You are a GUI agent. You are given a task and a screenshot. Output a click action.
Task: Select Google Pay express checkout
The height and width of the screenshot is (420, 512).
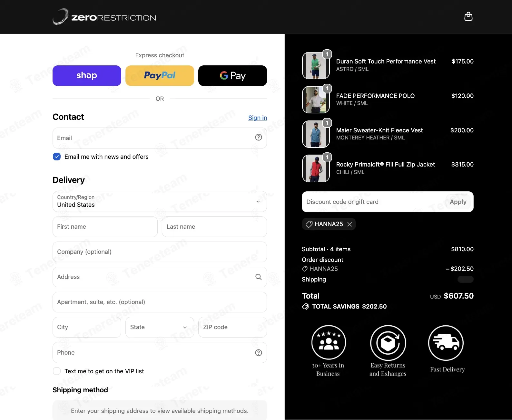[232, 76]
